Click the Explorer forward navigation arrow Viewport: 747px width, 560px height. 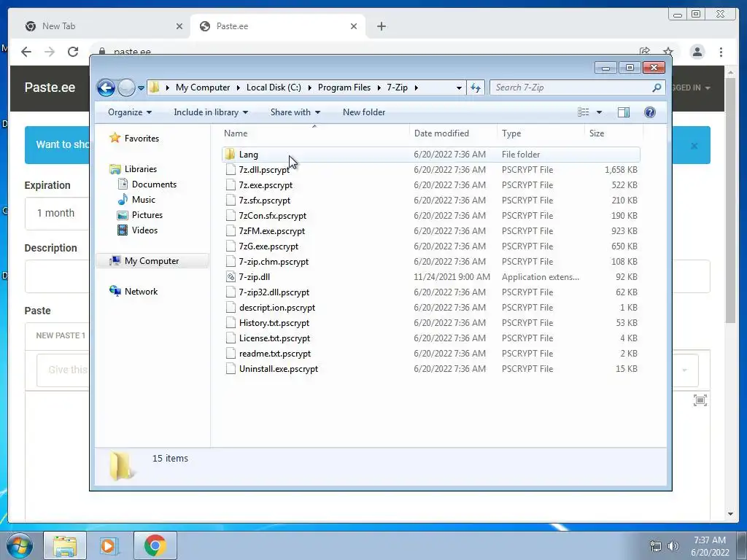[126, 87]
